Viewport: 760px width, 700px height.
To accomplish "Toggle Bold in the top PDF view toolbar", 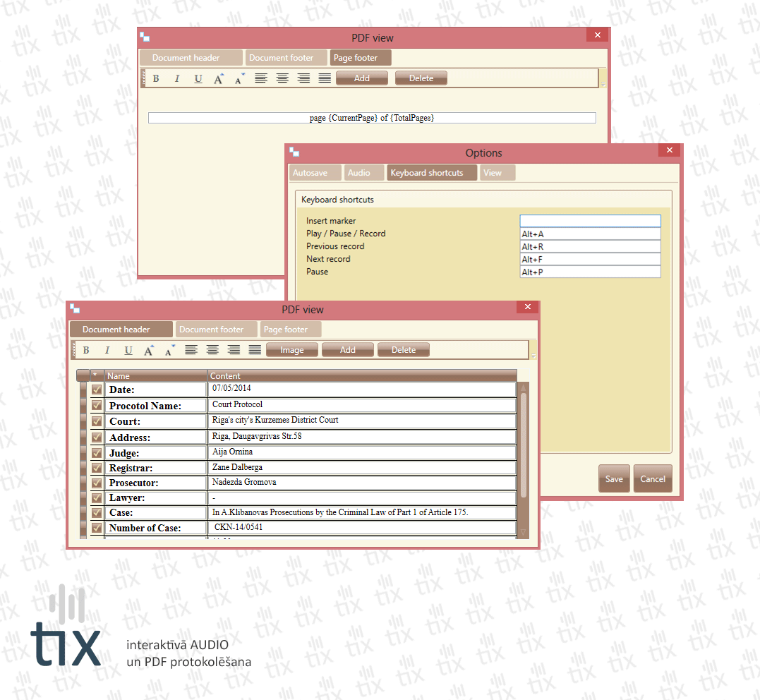I will [156, 78].
